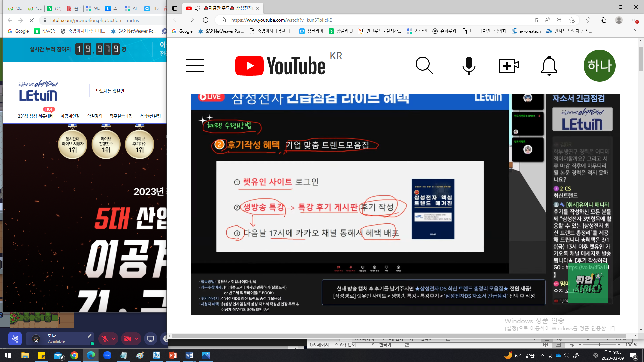Expand microphone options chevron in Gather
The image size is (644, 362).
(x=114, y=339)
